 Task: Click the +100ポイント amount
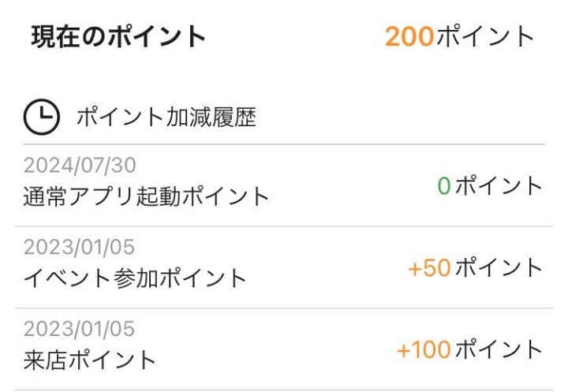[x=470, y=349]
